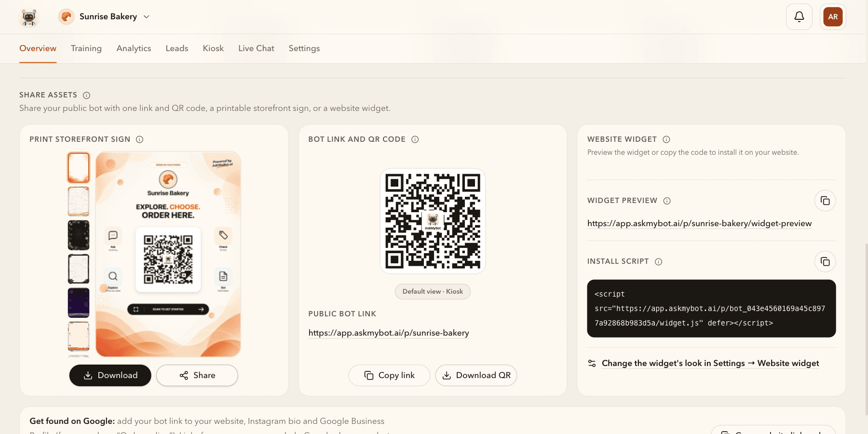
Task: Switch to the Live Chat tab
Action: (x=256, y=48)
